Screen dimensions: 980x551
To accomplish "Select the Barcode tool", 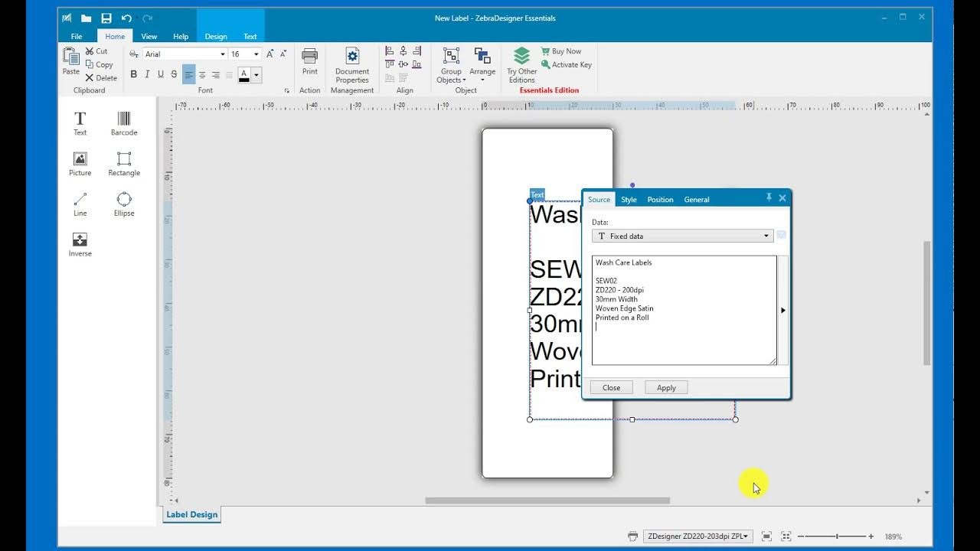I will tap(123, 122).
